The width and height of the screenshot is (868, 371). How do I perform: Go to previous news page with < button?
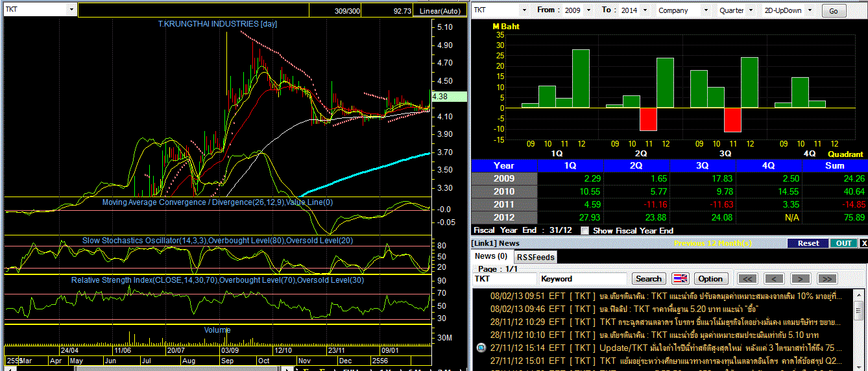(x=774, y=278)
